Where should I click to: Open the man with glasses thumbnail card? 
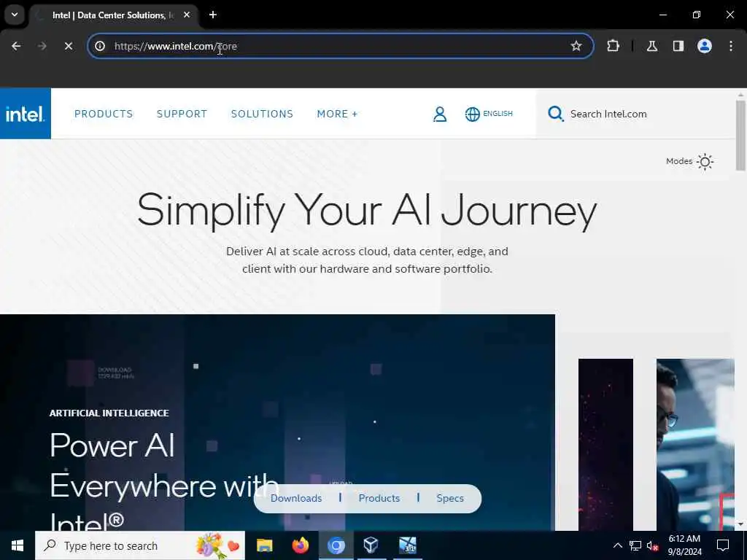tap(695, 445)
